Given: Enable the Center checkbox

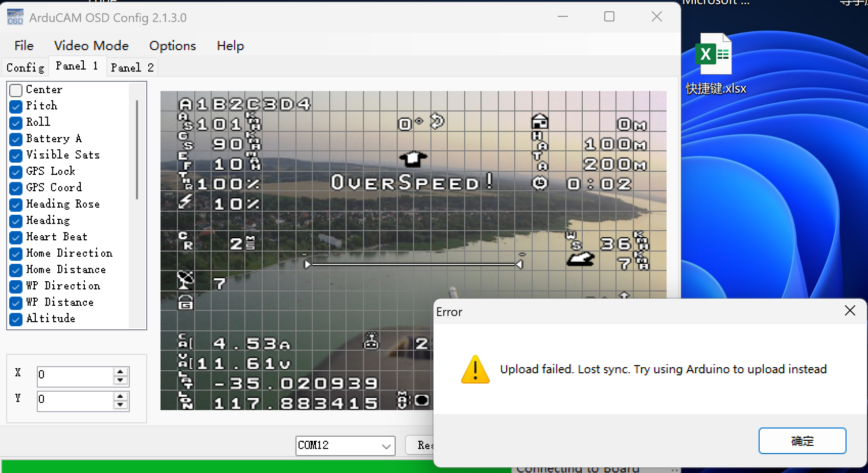Looking at the screenshot, I should pos(16,91).
